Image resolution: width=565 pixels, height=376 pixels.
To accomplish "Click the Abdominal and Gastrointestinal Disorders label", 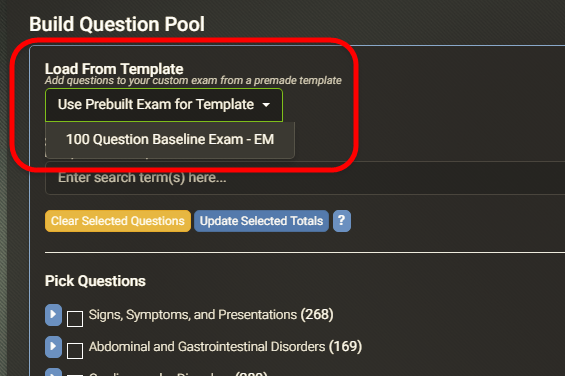I will point(207,346).
